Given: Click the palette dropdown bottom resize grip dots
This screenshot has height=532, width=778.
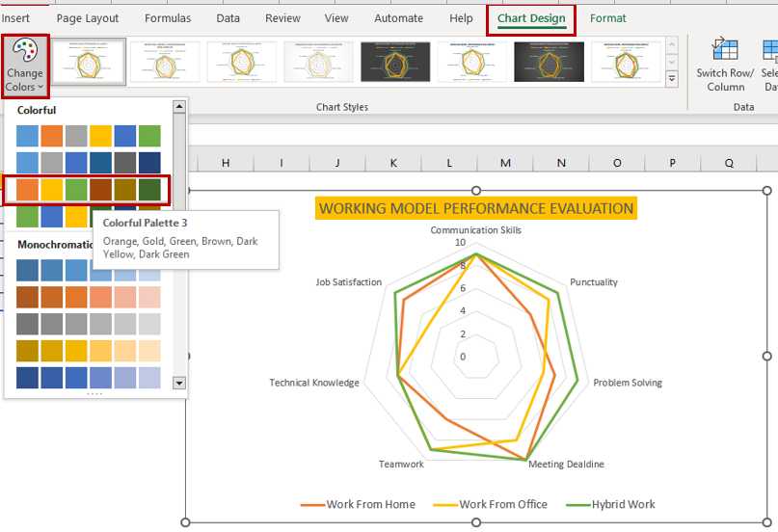Looking at the screenshot, I should pyautogui.click(x=94, y=393).
